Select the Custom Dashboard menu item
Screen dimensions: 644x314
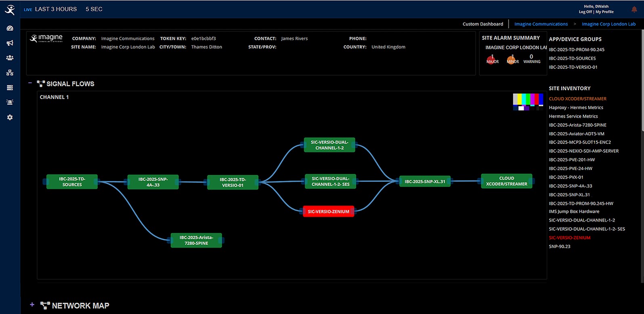tap(482, 24)
